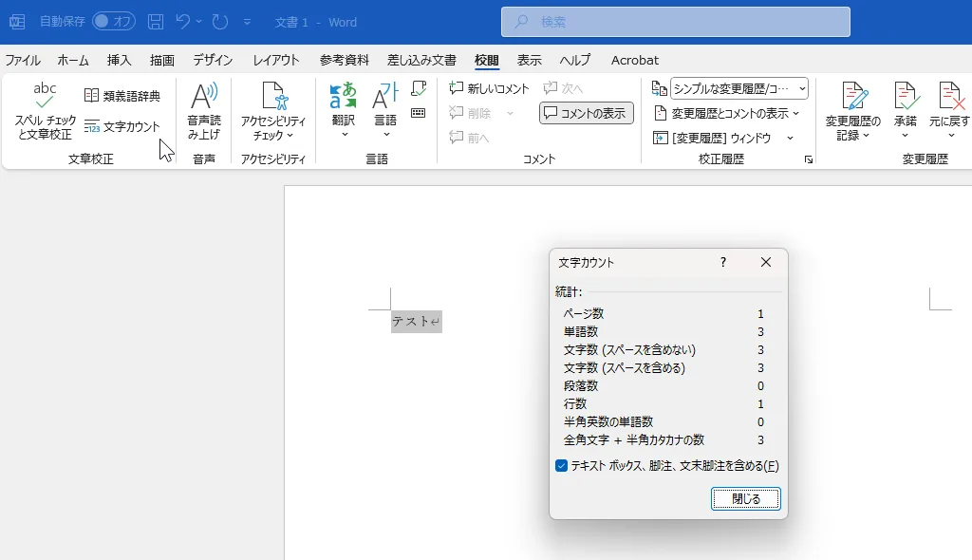
Task: Open the File (ファイル) tab
Action: (x=23, y=60)
